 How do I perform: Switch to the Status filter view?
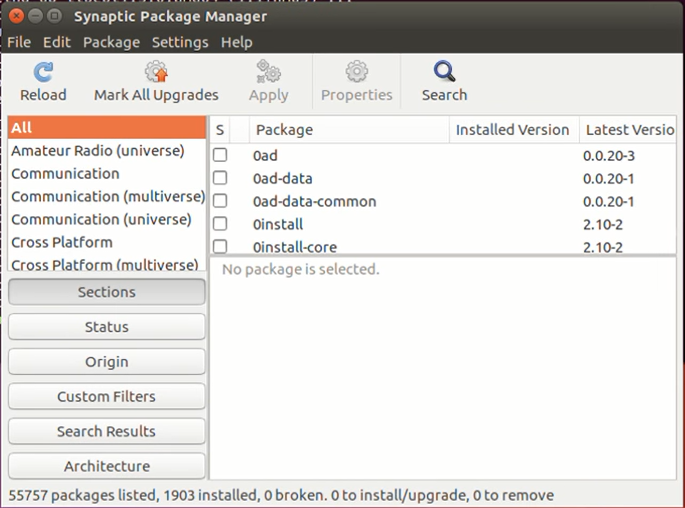click(x=107, y=327)
